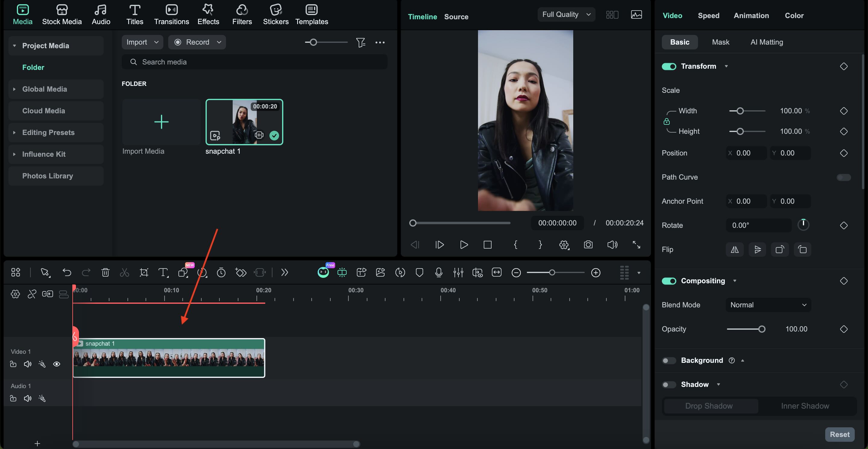This screenshot has height=449, width=868.
Task: Disable the Transform toggle
Action: [x=669, y=66]
